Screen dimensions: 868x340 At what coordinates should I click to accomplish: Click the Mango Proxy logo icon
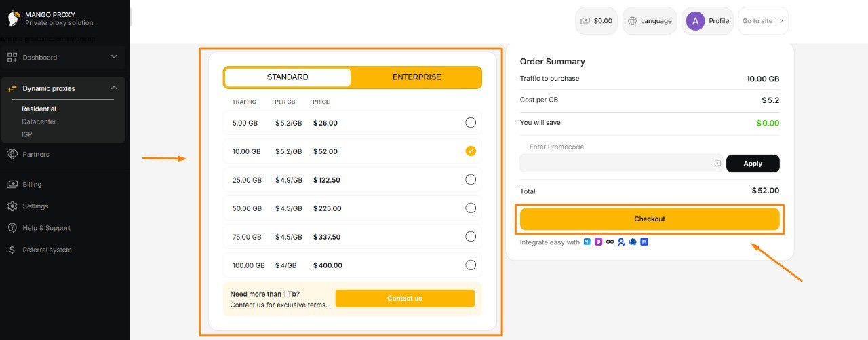point(12,18)
